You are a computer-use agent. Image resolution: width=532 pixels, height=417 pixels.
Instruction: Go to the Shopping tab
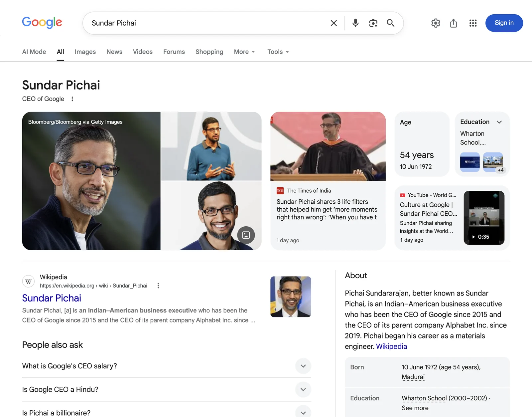click(209, 52)
